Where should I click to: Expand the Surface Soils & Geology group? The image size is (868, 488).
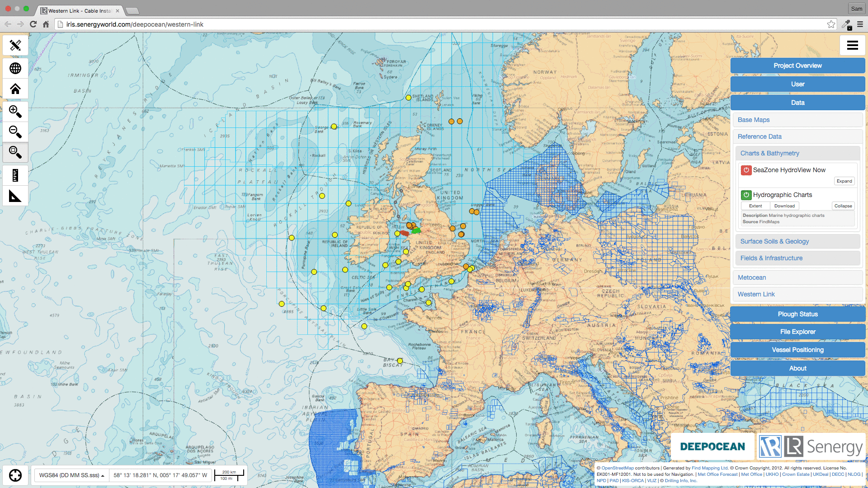798,241
